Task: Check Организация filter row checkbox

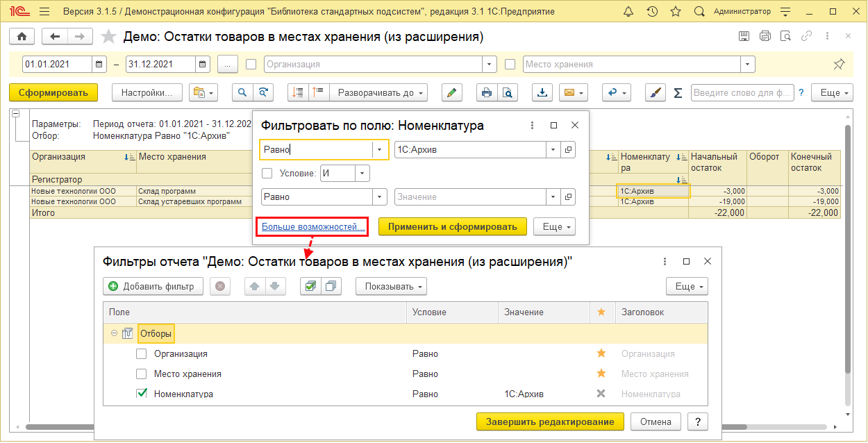Action: [x=142, y=354]
